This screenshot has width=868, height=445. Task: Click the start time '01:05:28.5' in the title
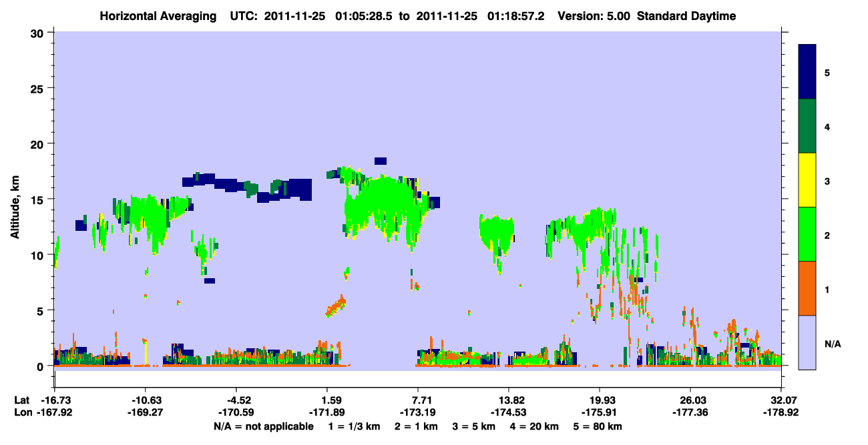pos(365,16)
